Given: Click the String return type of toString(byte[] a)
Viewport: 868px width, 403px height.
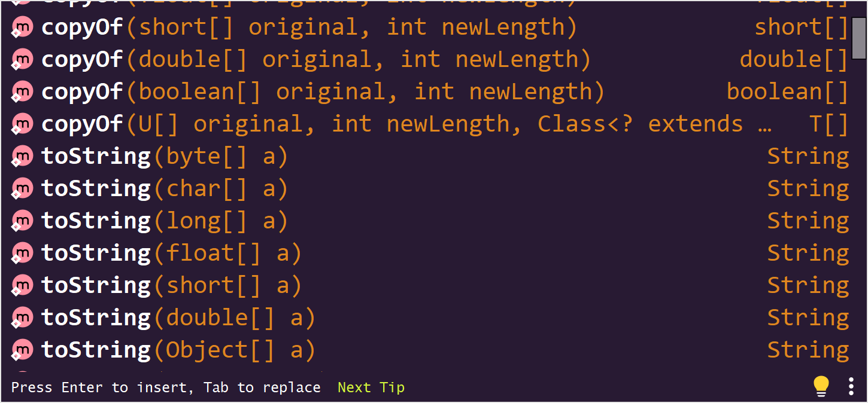Looking at the screenshot, I should click(x=808, y=155).
